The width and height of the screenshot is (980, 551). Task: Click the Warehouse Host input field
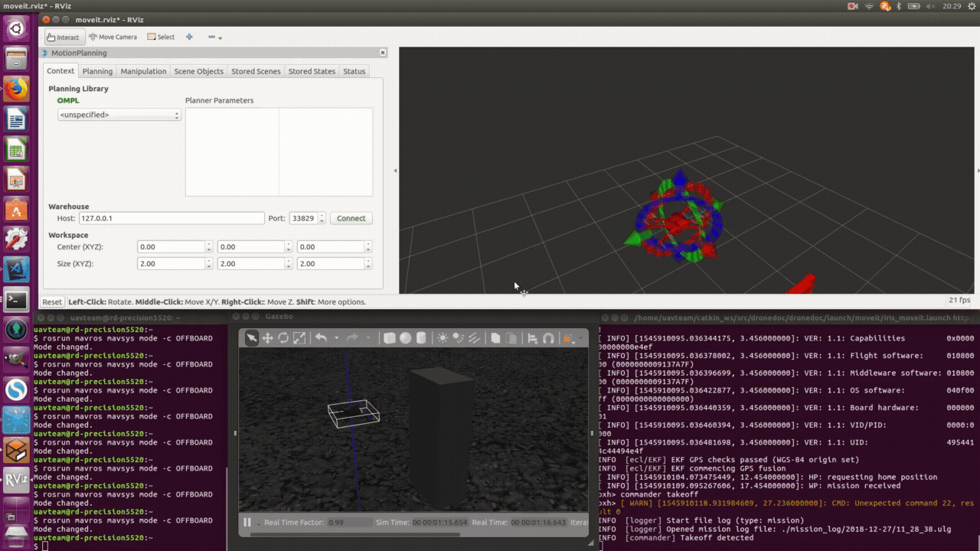(171, 218)
